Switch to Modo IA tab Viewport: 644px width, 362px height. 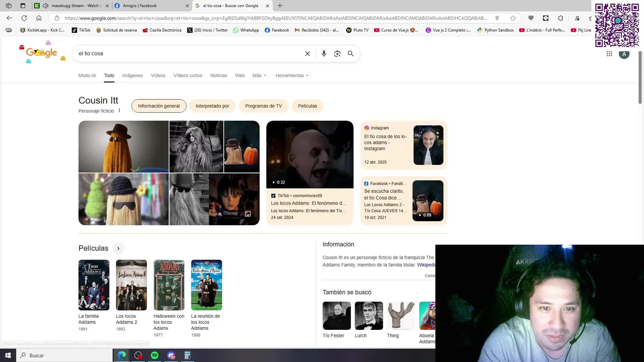pyautogui.click(x=87, y=75)
